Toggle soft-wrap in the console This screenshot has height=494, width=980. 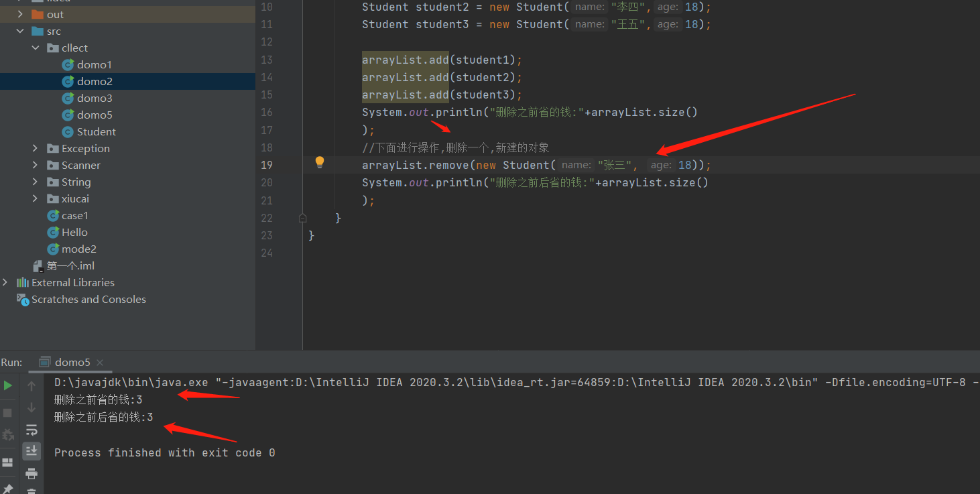pyautogui.click(x=32, y=430)
